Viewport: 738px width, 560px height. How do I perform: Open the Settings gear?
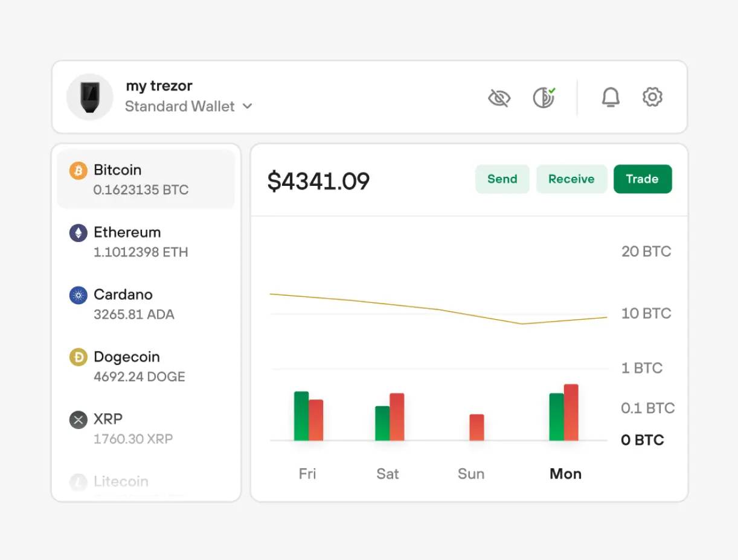(x=652, y=97)
